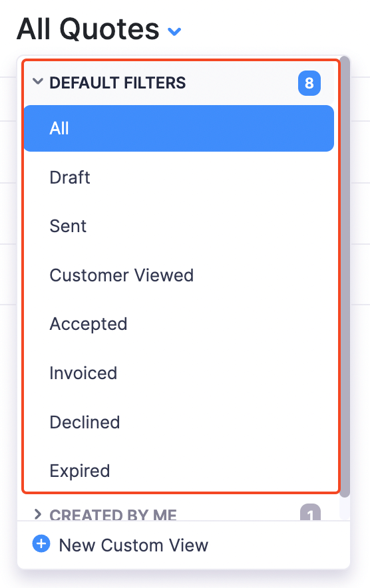
Task: Click the Created By Me count badge
Action: pos(310,513)
